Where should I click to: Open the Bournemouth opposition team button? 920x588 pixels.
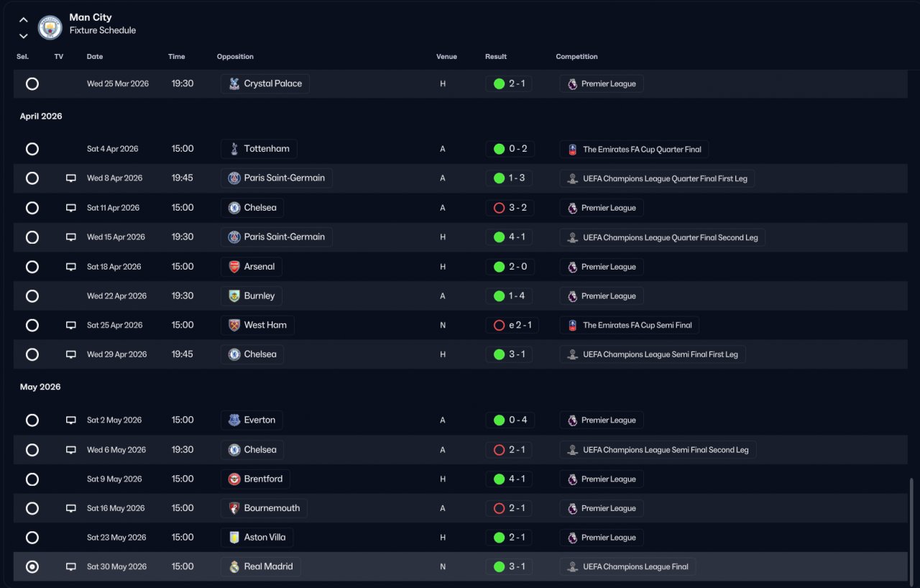[264, 508]
